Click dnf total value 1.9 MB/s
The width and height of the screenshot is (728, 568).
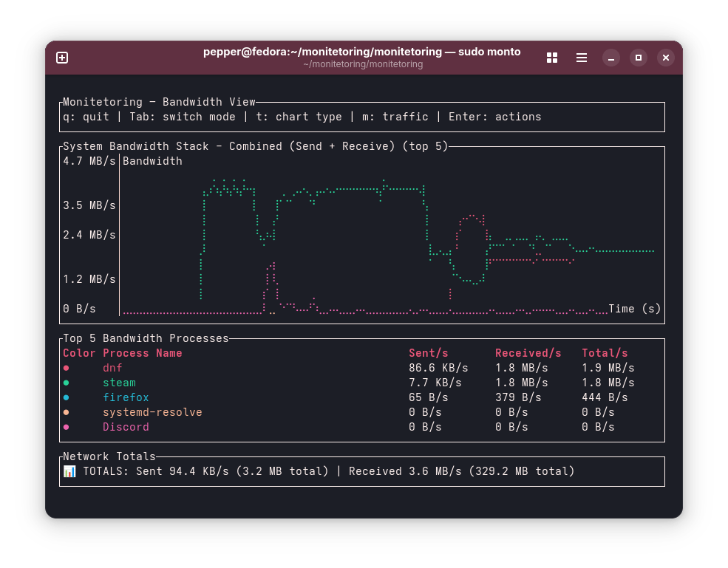pyautogui.click(x=608, y=368)
